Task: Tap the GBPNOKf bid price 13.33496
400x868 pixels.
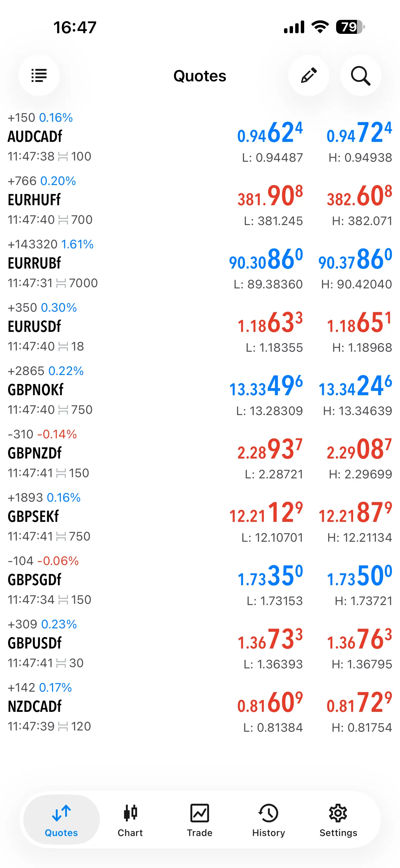Action: tap(266, 387)
